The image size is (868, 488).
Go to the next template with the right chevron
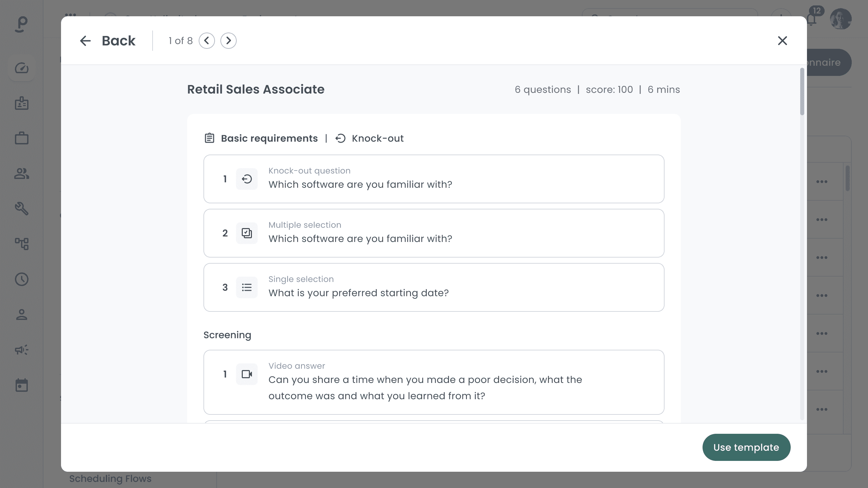tap(228, 41)
